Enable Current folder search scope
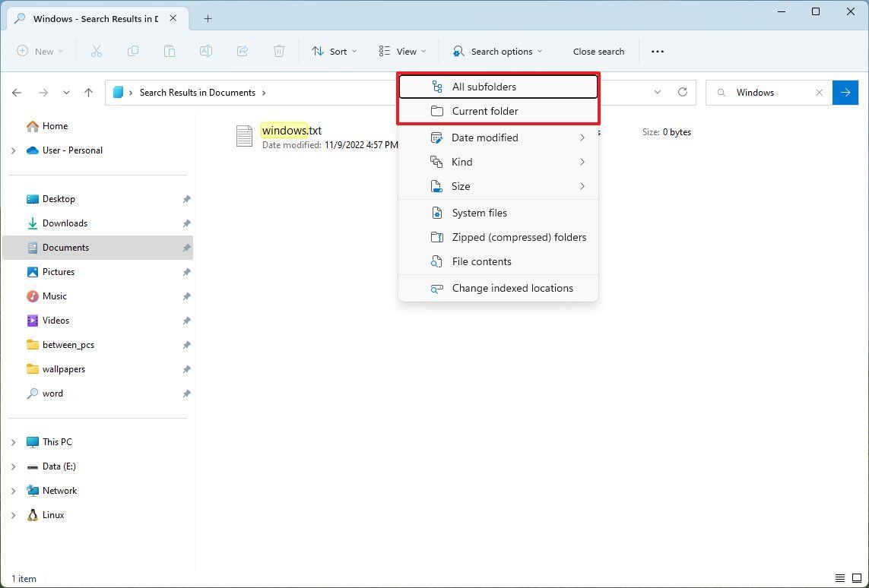This screenshot has width=869, height=588. pos(485,111)
